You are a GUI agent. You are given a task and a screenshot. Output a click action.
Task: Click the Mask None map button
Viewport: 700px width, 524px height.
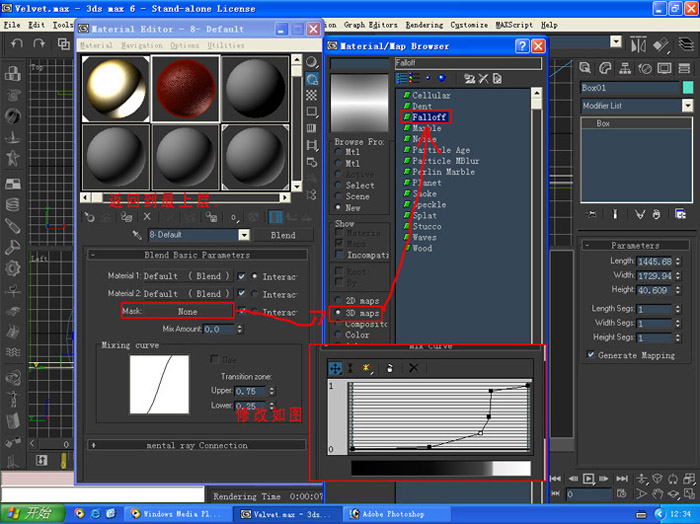[x=188, y=312]
